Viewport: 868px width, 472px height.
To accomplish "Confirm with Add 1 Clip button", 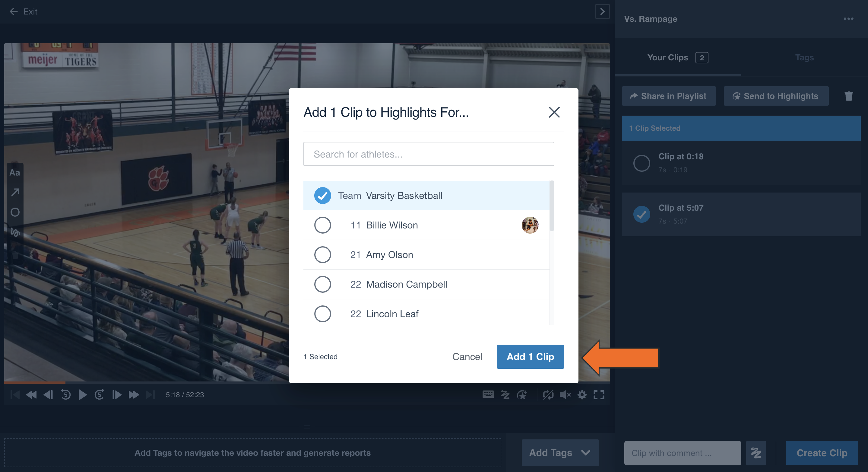I will pyautogui.click(x=530, y=357).
